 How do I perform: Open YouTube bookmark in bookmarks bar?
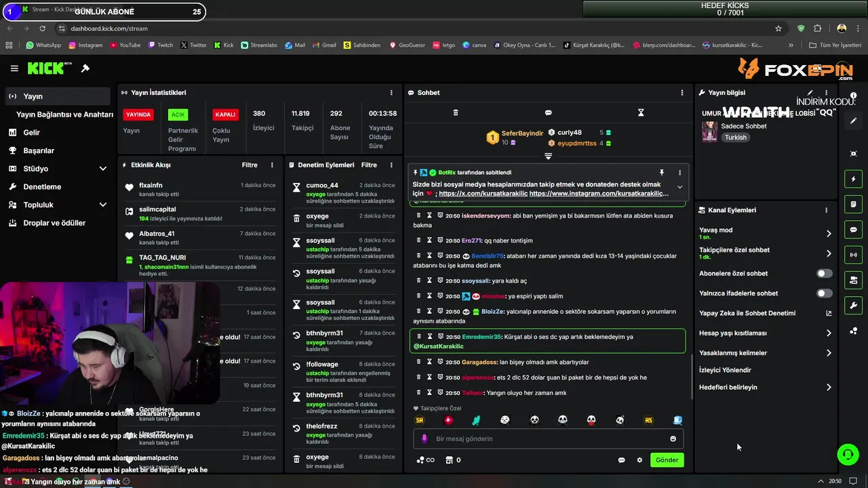(x=124, y=45)
